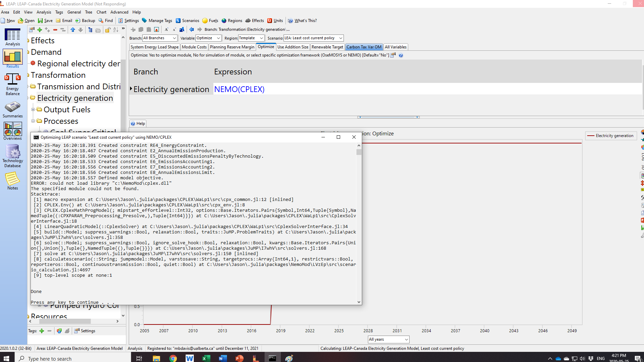
Task: Click the green plus add tag icon
Action: click(42, 331)
